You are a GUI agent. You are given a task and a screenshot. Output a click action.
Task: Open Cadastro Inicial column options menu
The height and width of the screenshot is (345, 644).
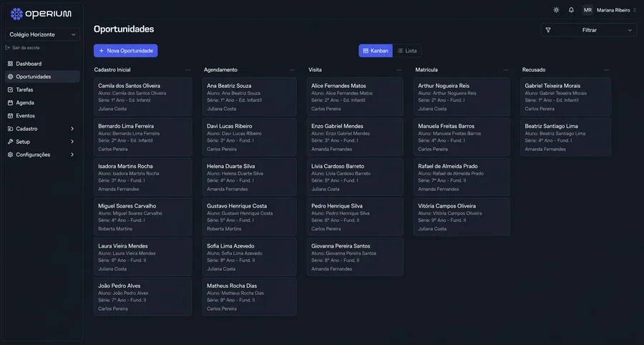point(187,70)
